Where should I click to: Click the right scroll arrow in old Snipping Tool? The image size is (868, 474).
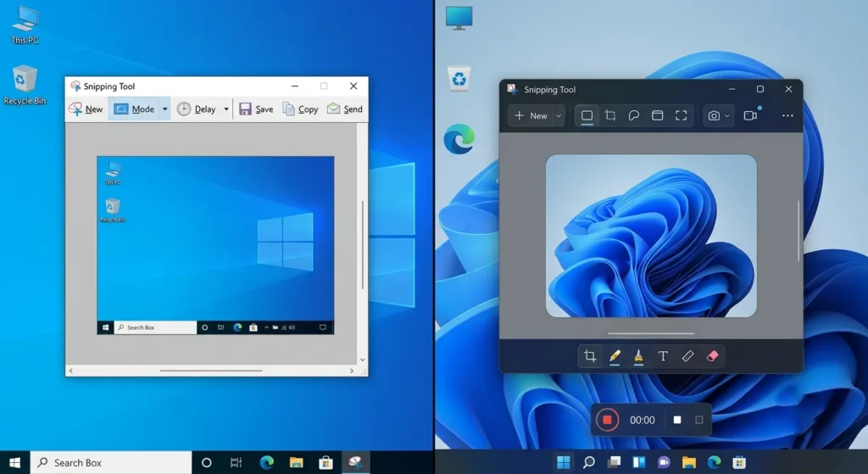tap(352, 371)
